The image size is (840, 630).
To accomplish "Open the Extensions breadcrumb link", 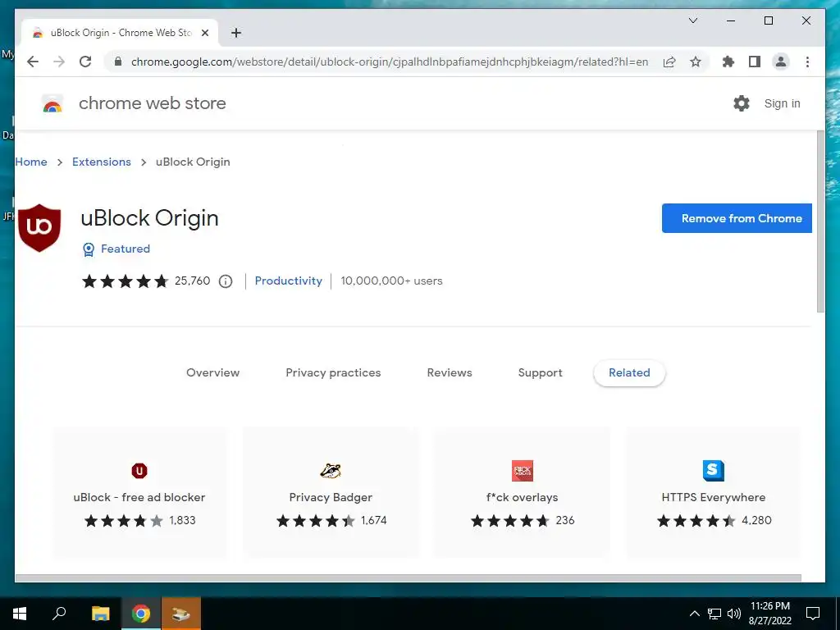I will 101,162.
